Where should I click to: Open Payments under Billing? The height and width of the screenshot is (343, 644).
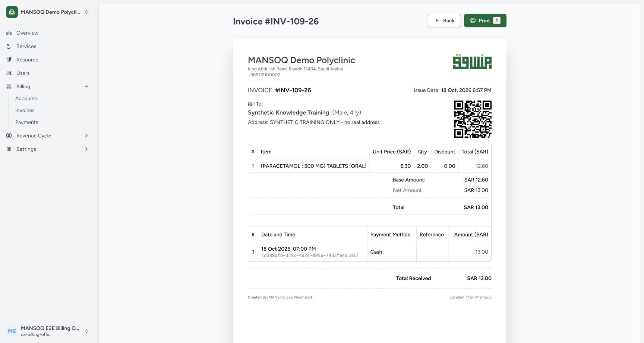tap(27, 122)
